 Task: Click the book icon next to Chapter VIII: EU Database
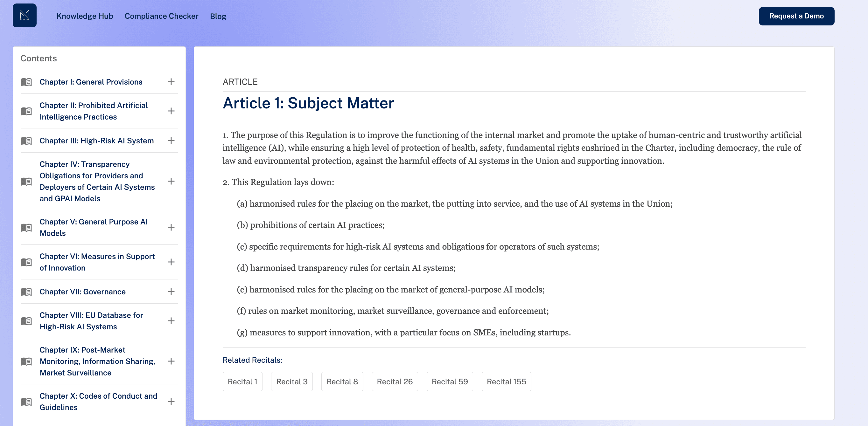point(27,320)
